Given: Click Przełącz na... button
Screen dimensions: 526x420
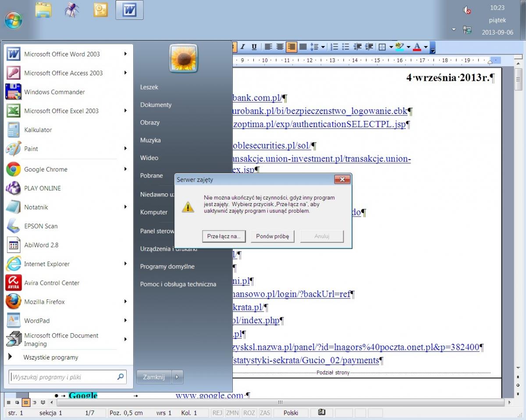Looking at the screenshot, I should point(224,236).
